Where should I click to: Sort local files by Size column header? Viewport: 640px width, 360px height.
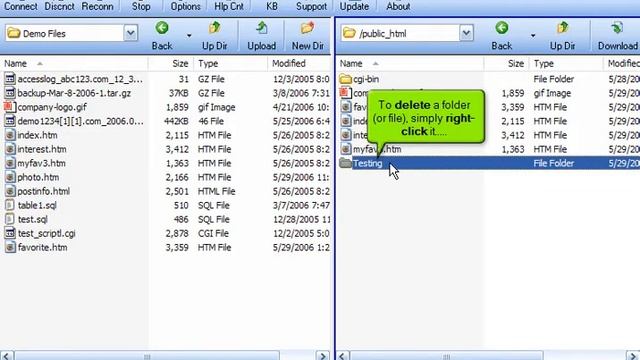171,64
